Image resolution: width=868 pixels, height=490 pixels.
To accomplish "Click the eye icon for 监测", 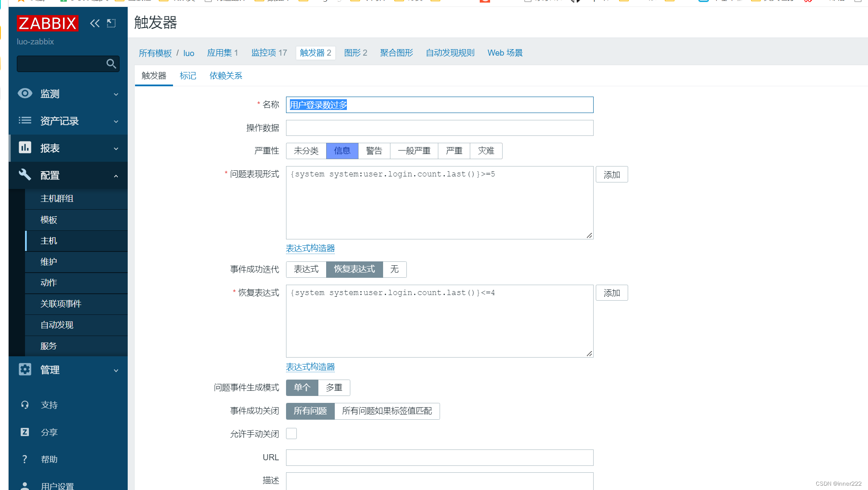I will [25, 93].
